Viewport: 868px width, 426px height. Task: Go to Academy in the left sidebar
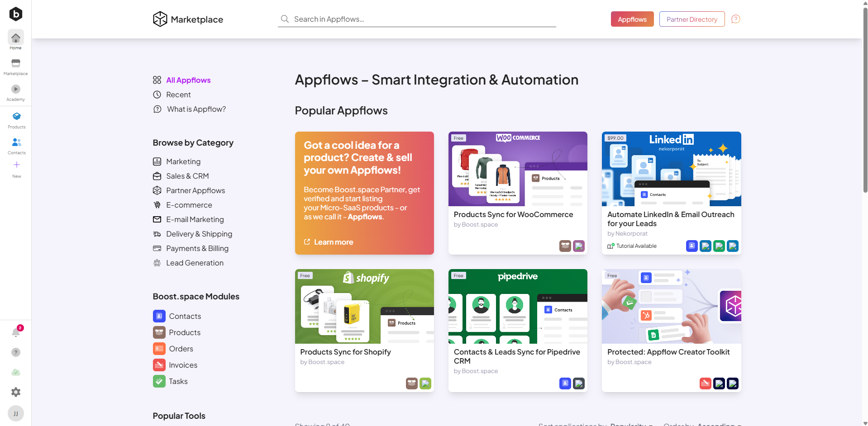(16, 92)
